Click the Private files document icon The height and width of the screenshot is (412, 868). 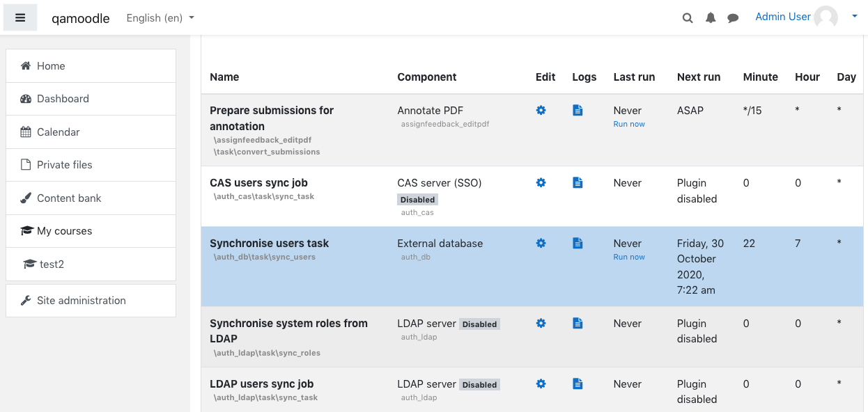[x=26, y=165]
